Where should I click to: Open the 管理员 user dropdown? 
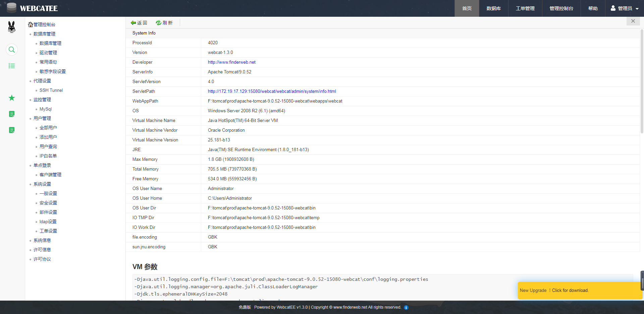point(625,8)
